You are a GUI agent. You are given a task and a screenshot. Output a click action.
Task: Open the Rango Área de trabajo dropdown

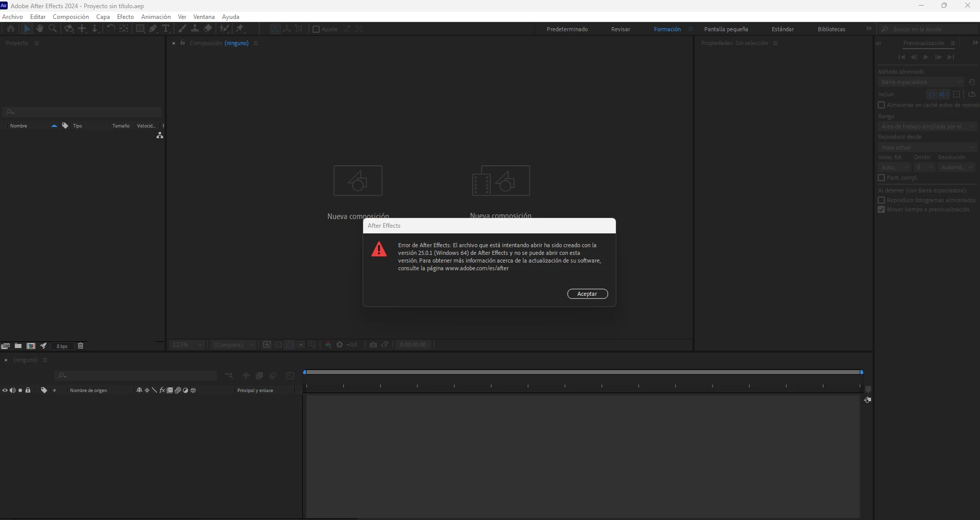pos(927,126)
